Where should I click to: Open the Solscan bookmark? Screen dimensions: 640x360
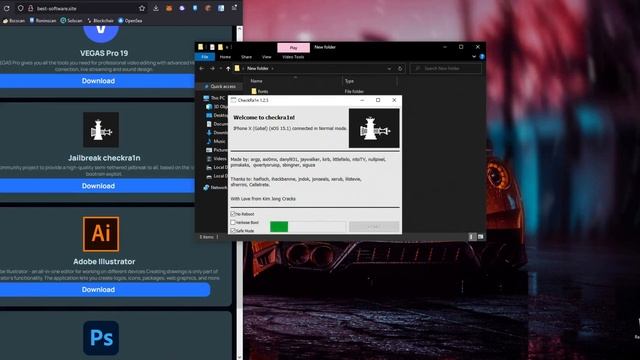71,20
